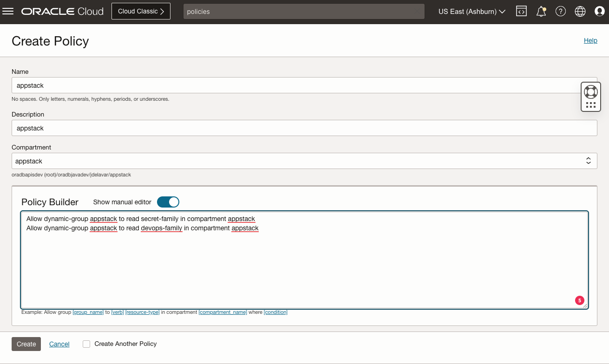This screenshot has height=364, width=609.
Task: Open the announcements bell icon
Action: (541, 12)
